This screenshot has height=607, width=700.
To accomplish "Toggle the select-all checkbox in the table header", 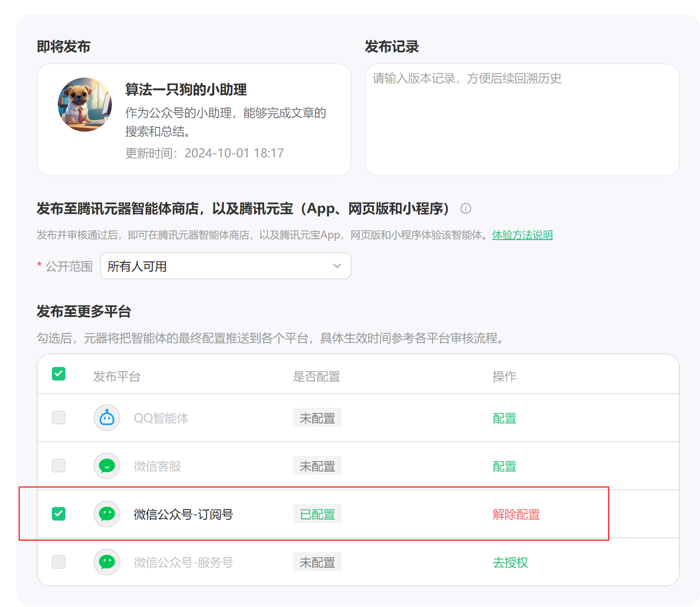I will point(59,374).
